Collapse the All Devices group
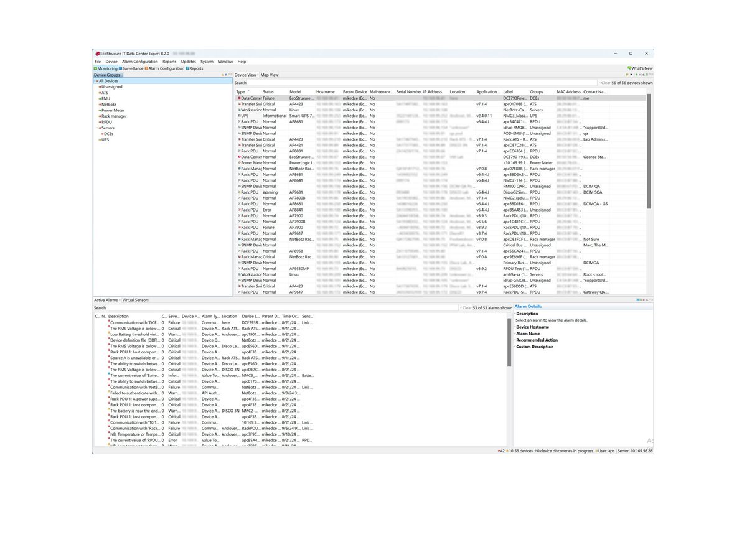The image size is (747, 560). 95,80
